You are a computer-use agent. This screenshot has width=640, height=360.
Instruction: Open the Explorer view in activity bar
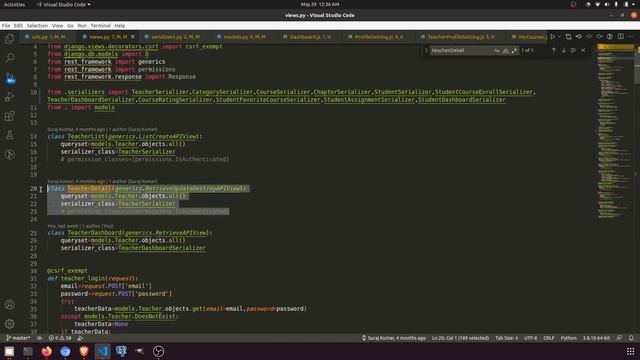click(9, 39)
